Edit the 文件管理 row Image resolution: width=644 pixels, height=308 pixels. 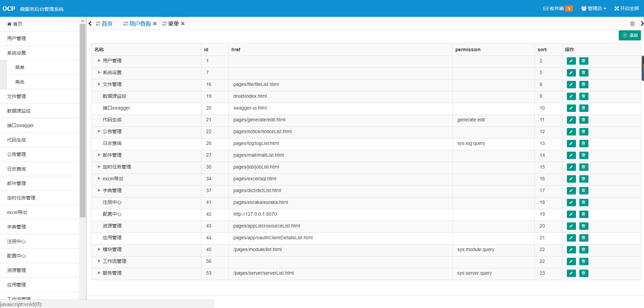[571, 85]
